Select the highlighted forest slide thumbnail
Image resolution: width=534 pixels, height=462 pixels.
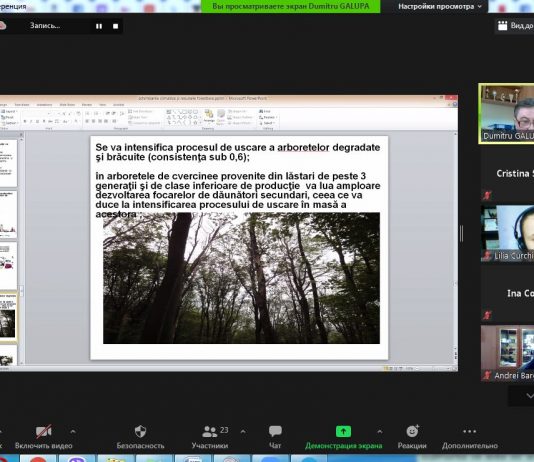[x=7, y=317]
